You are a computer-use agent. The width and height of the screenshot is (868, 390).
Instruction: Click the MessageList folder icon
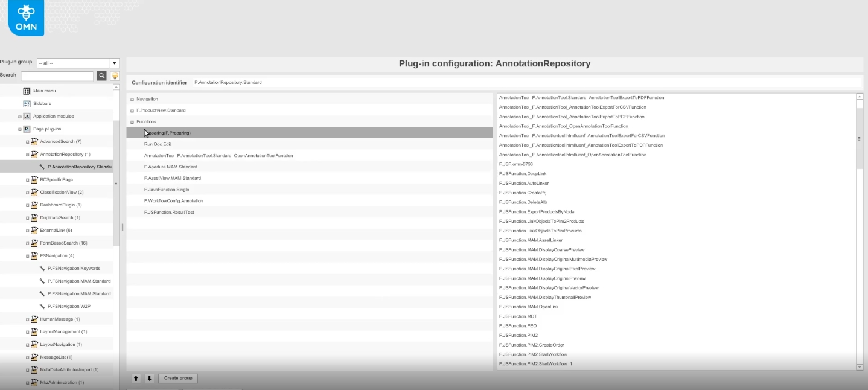pyautogui.click(x=34, y=357)
